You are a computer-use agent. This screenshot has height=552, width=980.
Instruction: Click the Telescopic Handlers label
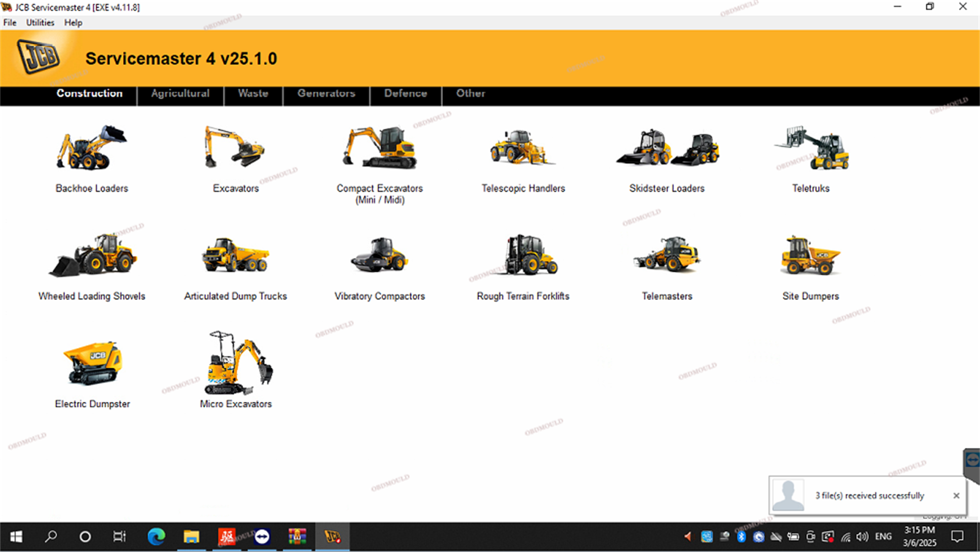pos(523,188)
